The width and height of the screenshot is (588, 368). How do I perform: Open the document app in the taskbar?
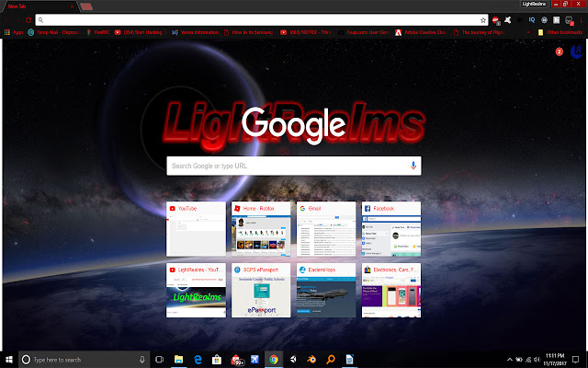[x=349, y=360]
